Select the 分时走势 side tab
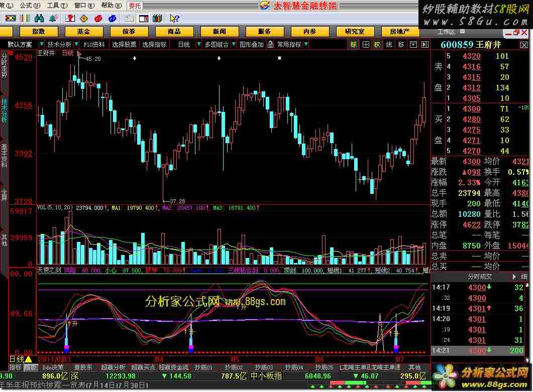 click(4, 65)
